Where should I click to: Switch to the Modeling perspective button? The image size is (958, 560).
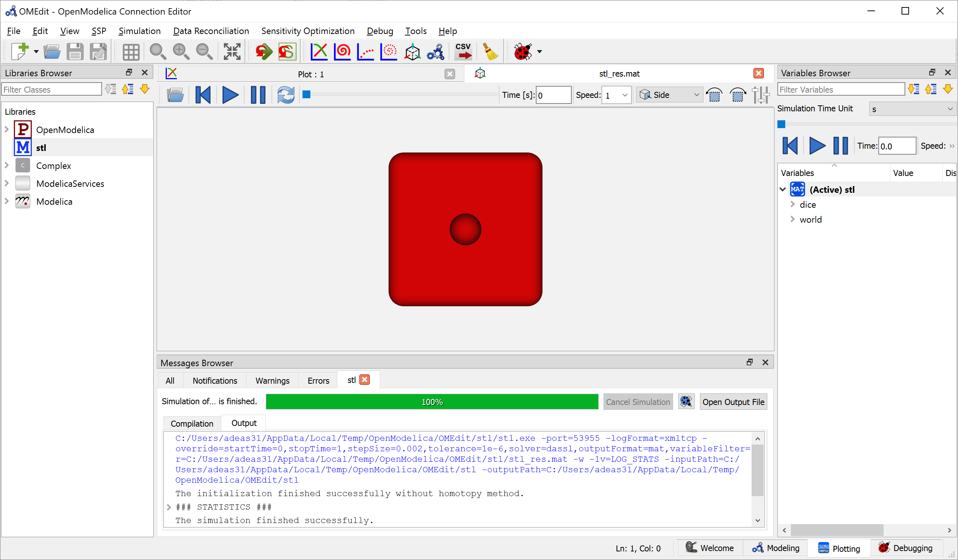776,548
